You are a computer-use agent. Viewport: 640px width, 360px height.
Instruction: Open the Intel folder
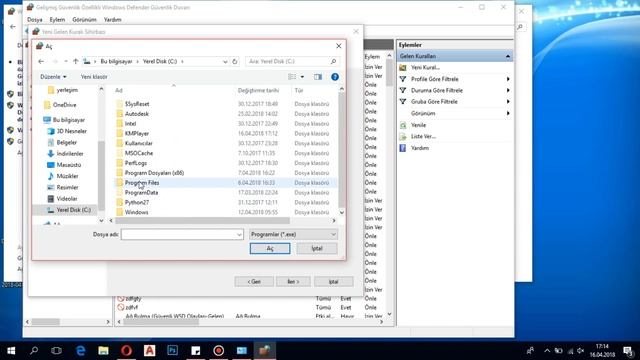point(130,124)
